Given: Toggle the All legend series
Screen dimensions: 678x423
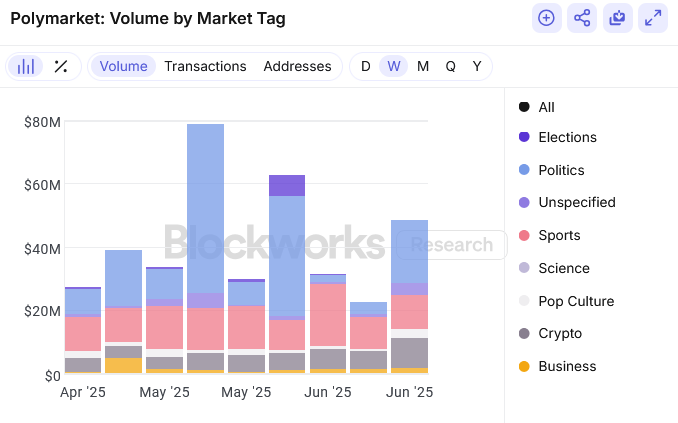Looking at the screenshot, I should click(537, 107).
